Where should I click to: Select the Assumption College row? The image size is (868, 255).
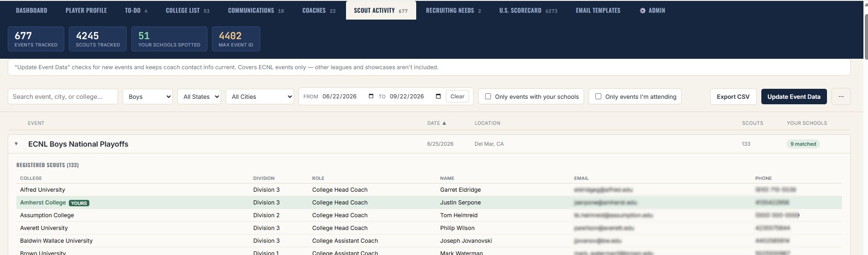coord(429,215)
